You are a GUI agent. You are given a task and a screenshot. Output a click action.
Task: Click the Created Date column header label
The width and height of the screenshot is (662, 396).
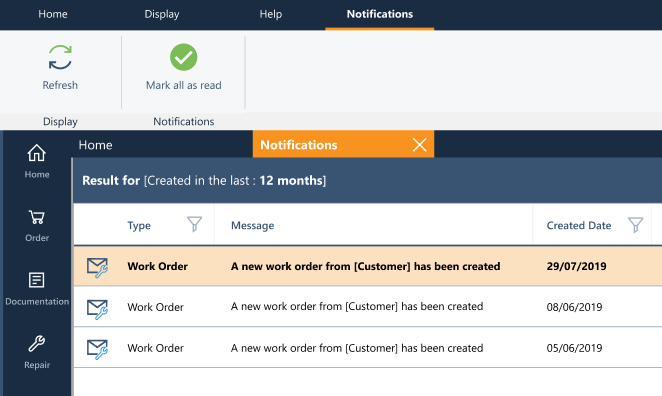[x=579, y=225]
